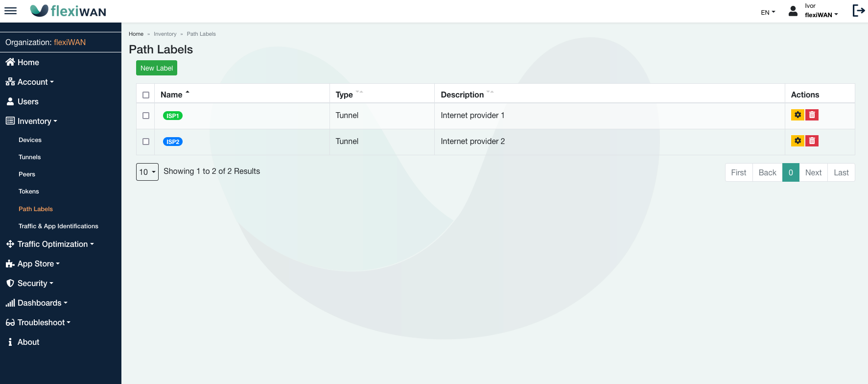Screen dimensions: 868x384
Task: Click the Inventory list icon
Action: pyautogui.click(x=10, y=120)
